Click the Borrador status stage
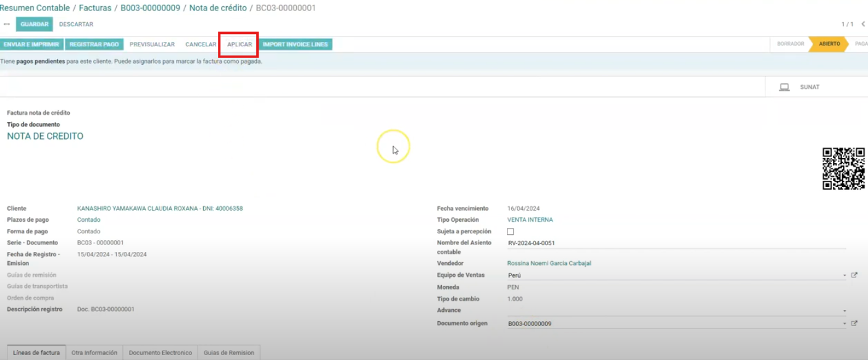Image resolution: width=868 pixels, height=360 pixels. [790, 44]
